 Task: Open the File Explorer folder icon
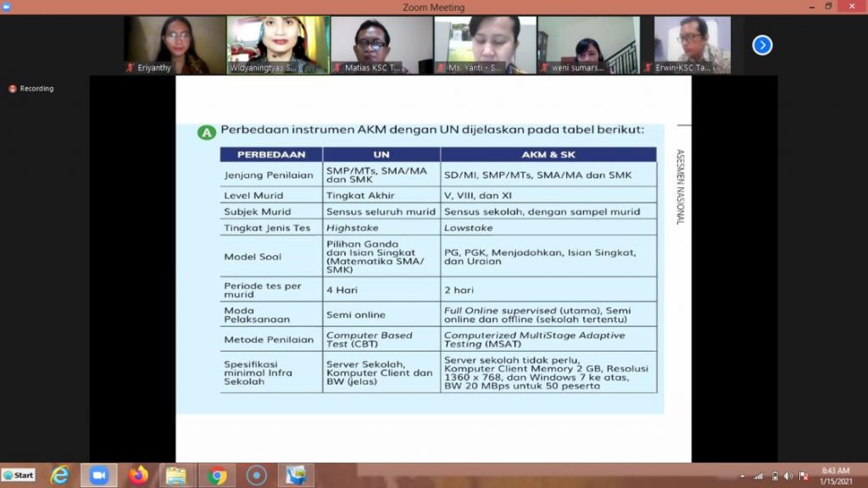176,475
